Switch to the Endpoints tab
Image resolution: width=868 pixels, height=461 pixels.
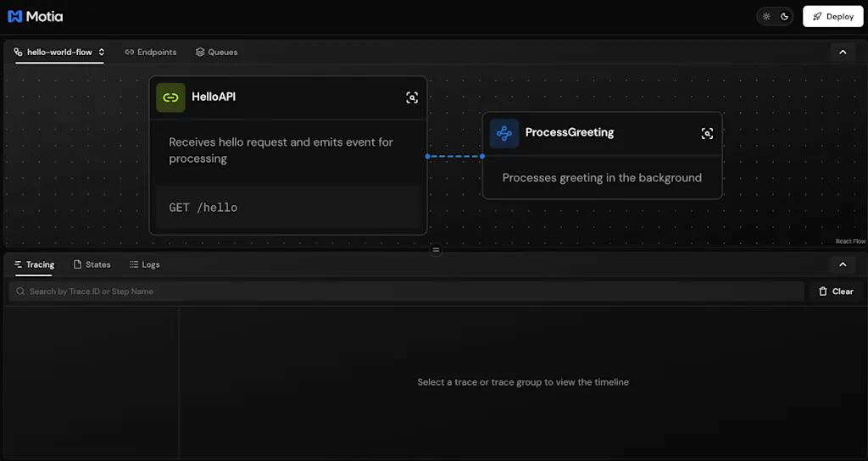pyautogui.click(x=151, y=52)
